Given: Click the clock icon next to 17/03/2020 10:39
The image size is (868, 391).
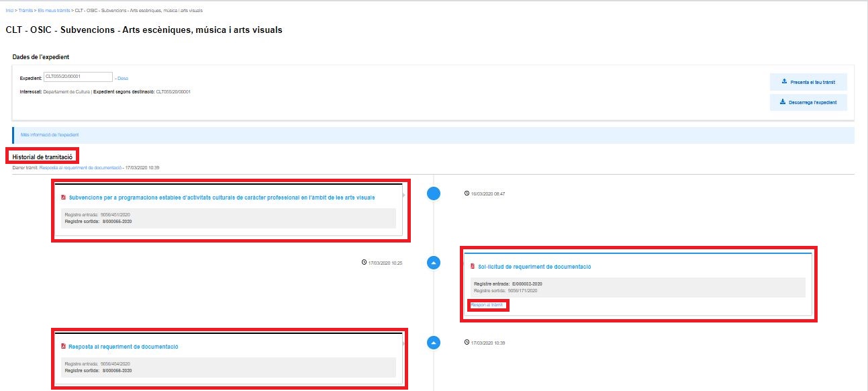Looking at the screenshot, I should coord(467,343).
